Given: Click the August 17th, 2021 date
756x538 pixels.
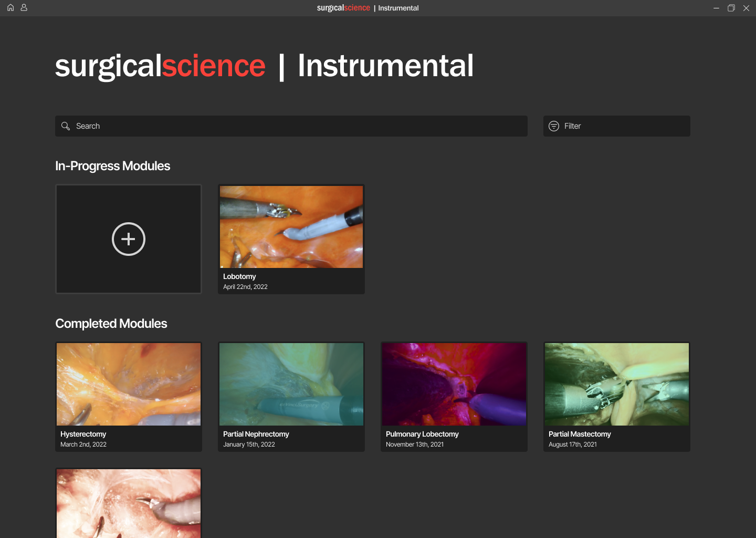Looking at the screenshot, I should (x=573, y=444).
